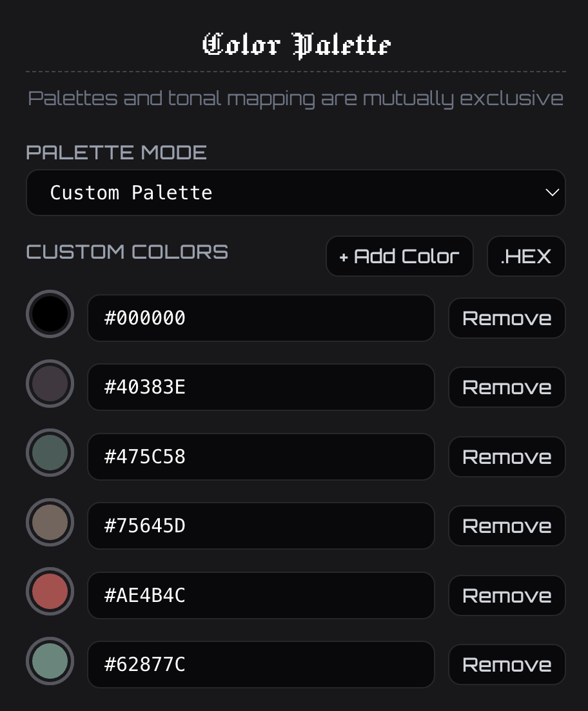Viewport: 588px width, 711px height.
Task: Click the + Add Color button
Action: tap(399, 256)
